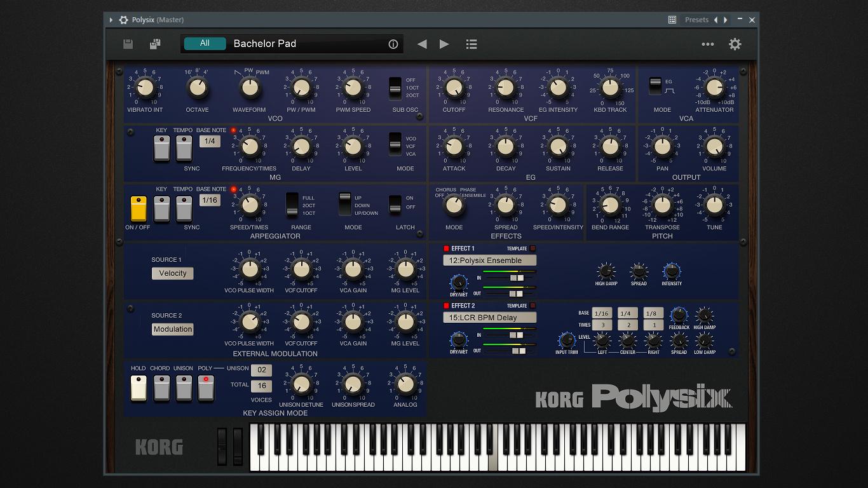Image resolution: width=868 pixels, height=488 pixels.
Task: Close the Polysix plugin window
Action: click(x=752, y=20)
